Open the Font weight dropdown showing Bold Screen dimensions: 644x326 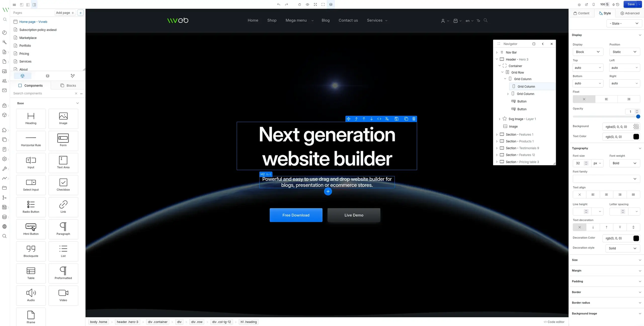[625, 163]
